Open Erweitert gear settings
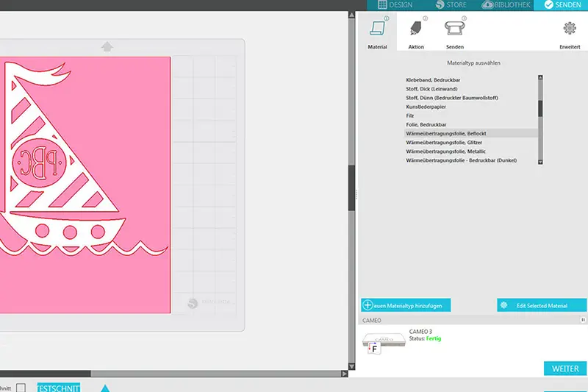This screenshot has height=392, width=588. coord(570,31)
